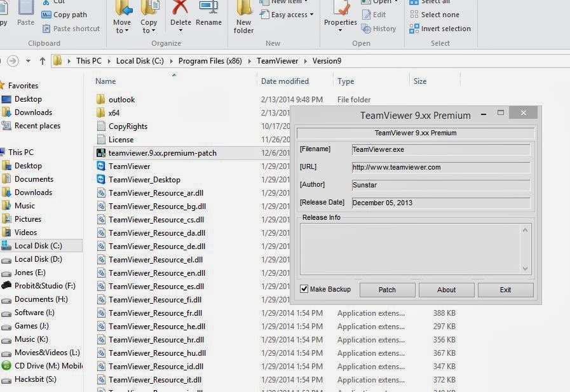Screen dimensions: 570x392
Task: Open Hacksbit (S:) drive
Action: pos(35,379)
